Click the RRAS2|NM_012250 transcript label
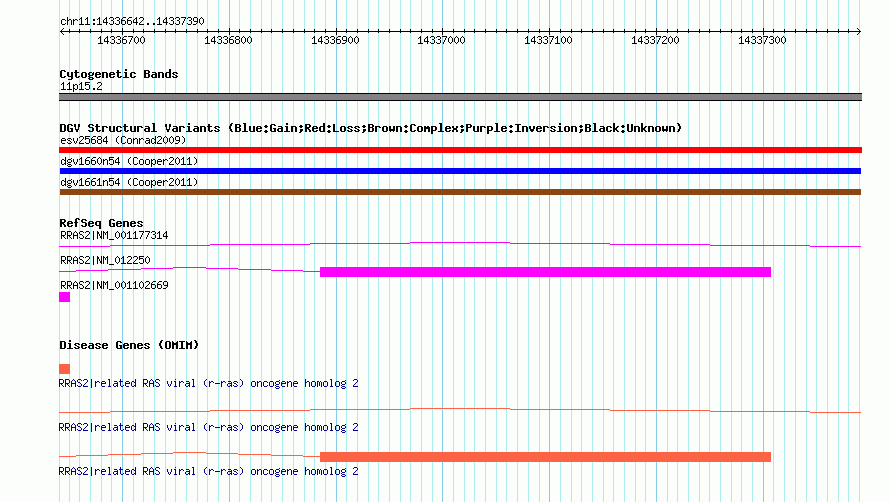Image resolution: width=890 pixels, height=502 pixels. pyautogui.click(x=105, y=260)
